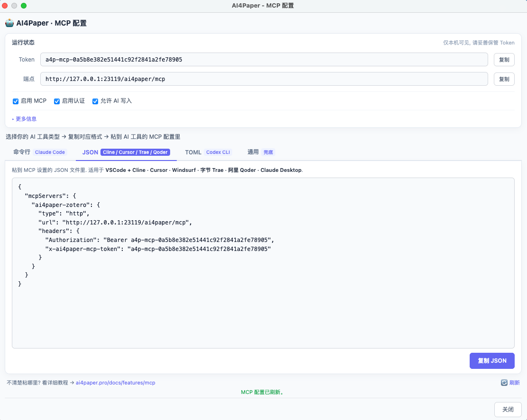The height and width of the screenshot is (420, 527).
Task: Click the macOS yellow minimize window button
Action: tap(14, 5)
